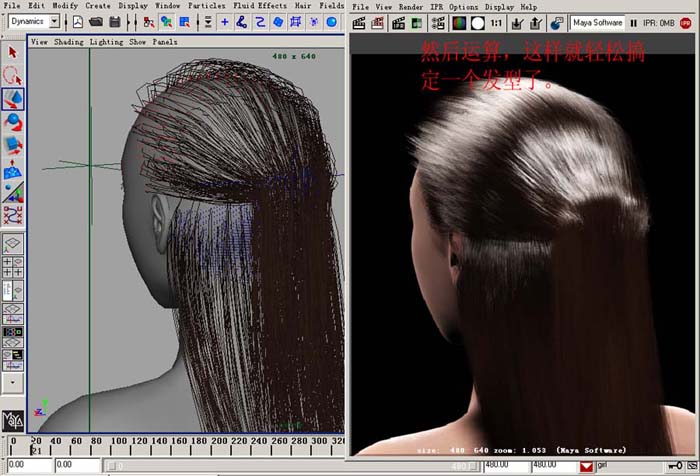This screenshot has width=700, height=476.
Task: Open the Modify menu
Action: click(x=65, y=5)
